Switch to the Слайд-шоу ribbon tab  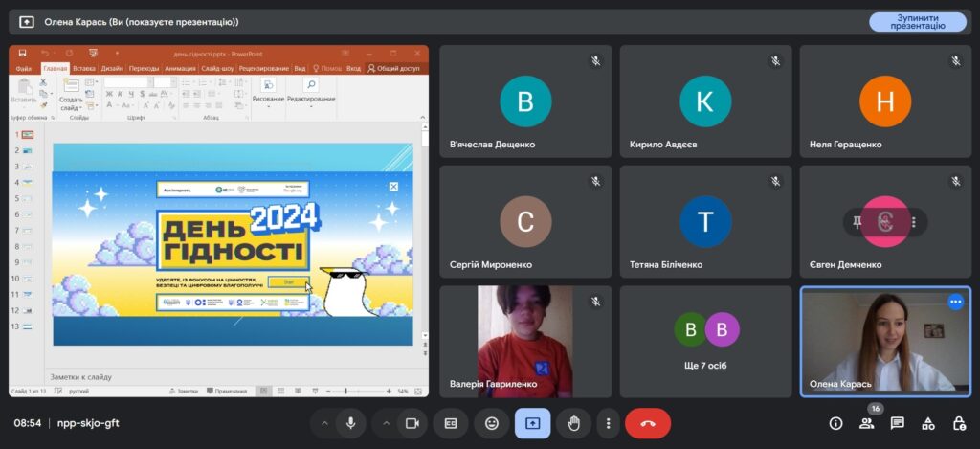click(216, 69)
